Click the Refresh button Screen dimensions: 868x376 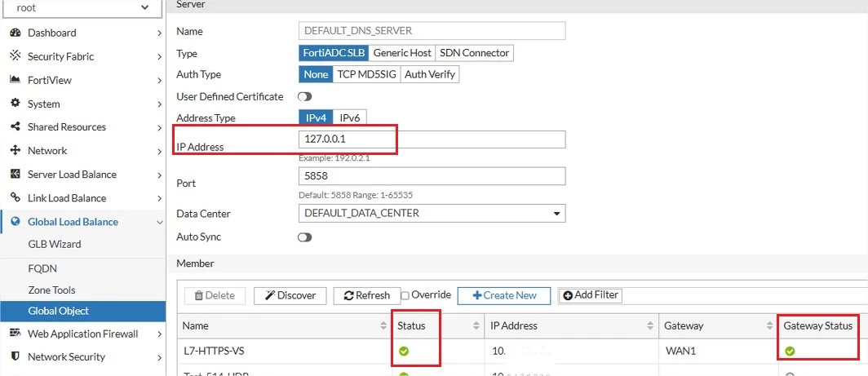click(x=366, y=296)
